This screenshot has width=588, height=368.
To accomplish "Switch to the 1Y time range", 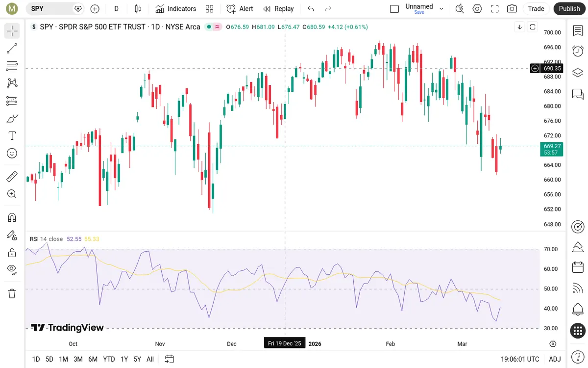I will [x=124, y=359].
